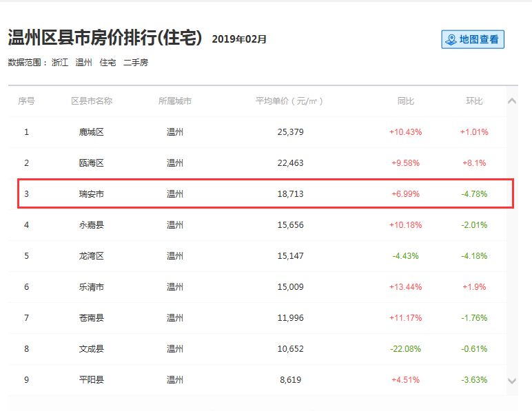The width and height of the screenshot is (532, 411).
Task: Click the price 15,147
Action: tap(290, 256)
